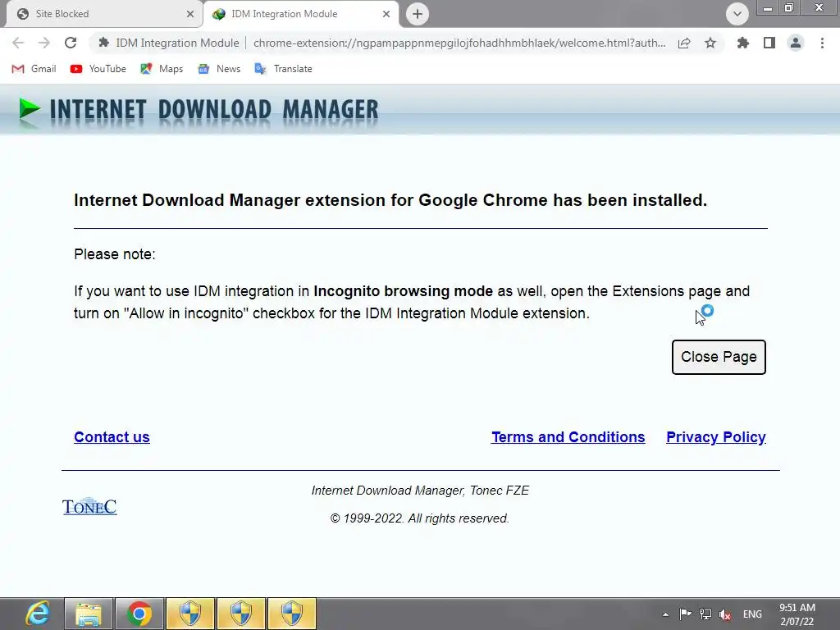Bookmark this tab with the star icon
This screenshot has width=840, height=630.
pos(710,43)
